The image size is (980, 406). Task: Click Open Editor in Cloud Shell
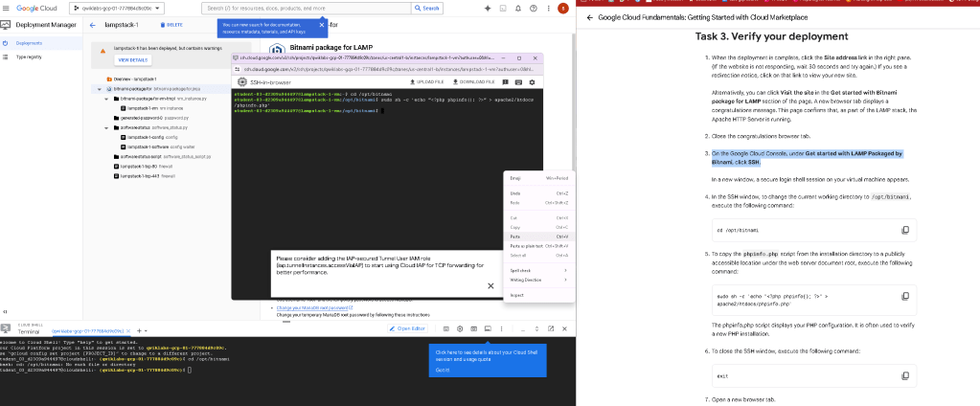click(x=407, y=328)
